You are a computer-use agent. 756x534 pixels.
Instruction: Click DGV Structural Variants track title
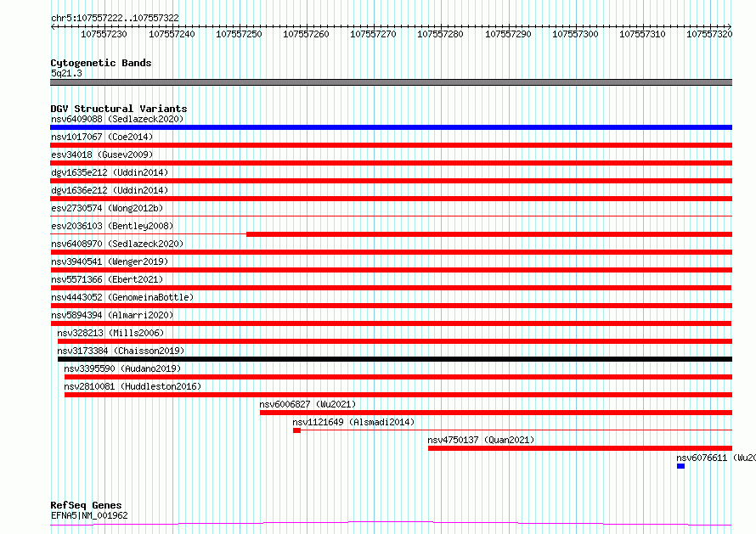119,109
